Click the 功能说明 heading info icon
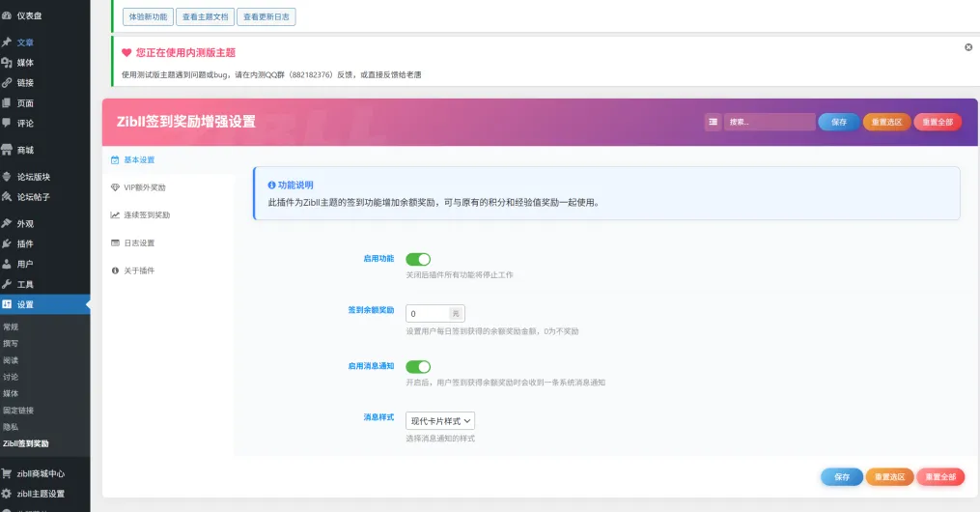Image resolution: width=980 pixels, height=512 pixels. click(x=271, y=185)
